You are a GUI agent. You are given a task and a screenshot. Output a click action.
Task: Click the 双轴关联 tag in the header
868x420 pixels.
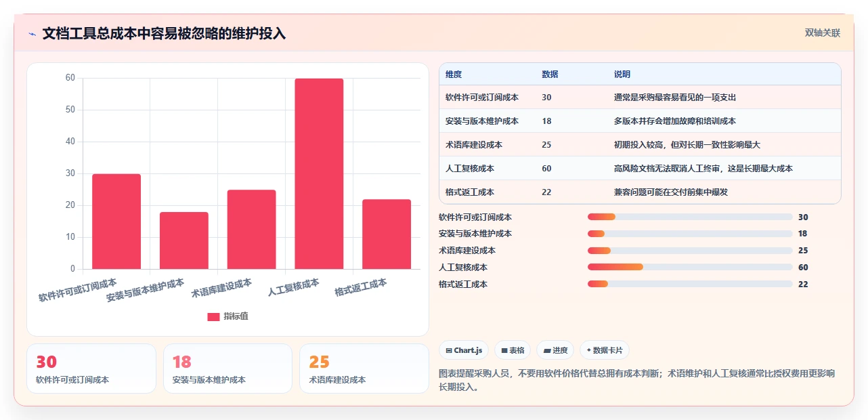[x=823, y=33]
